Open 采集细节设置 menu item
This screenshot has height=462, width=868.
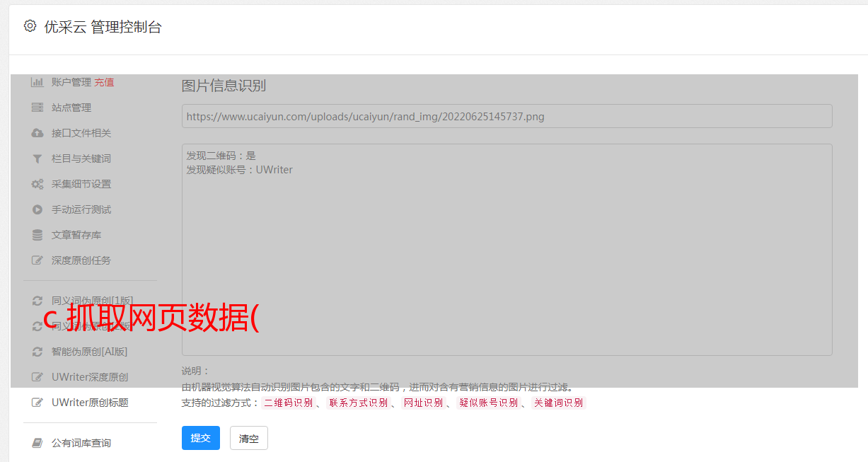click(x=81, y=184)
